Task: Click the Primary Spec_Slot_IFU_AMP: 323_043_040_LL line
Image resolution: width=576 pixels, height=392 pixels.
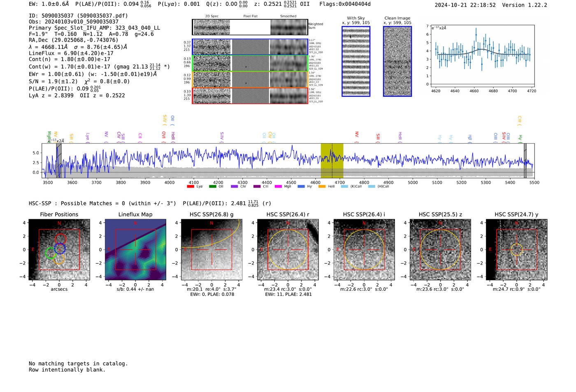Action: tap(94, 28)
